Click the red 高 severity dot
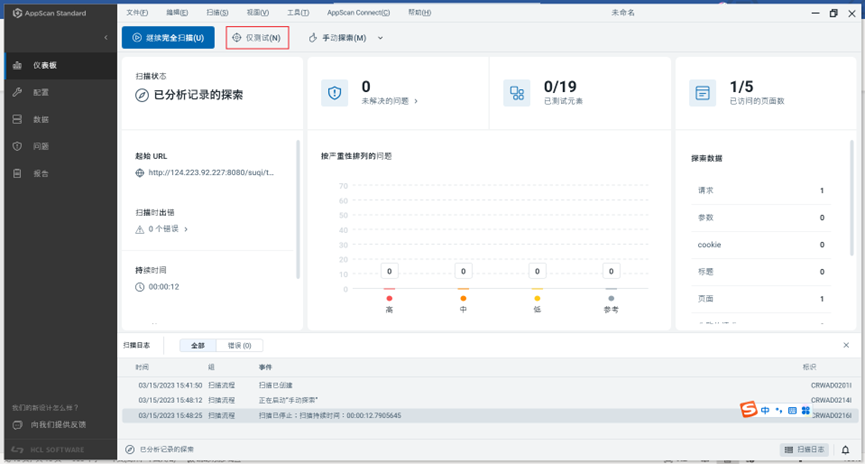 (389, 298)
